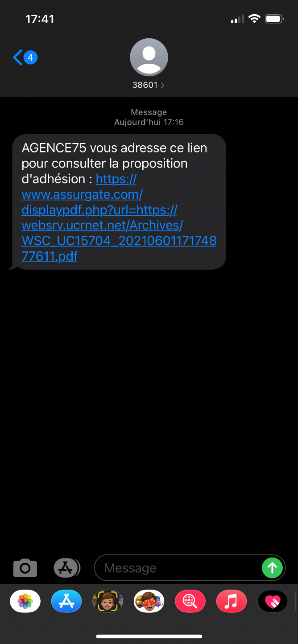Send message with green arrow button
The width and height of the screenshot is (298, 644).
(x=272, y=568)
